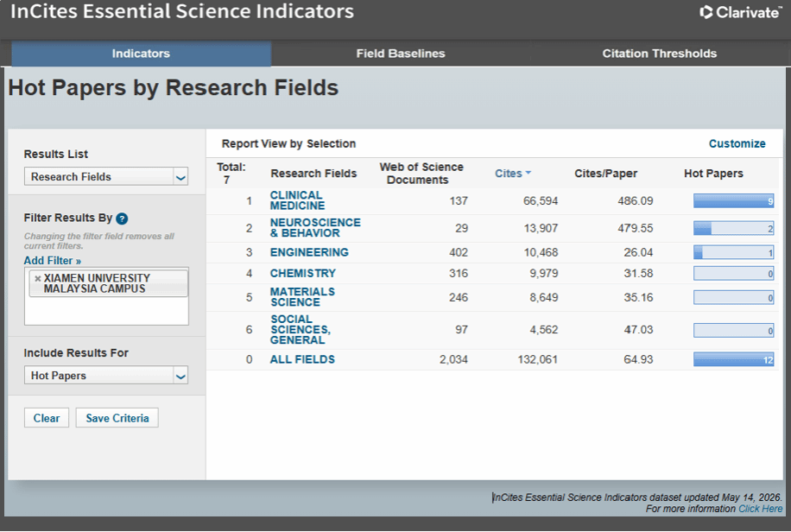Image resolution: width=791 pixels, height=532 pixels.
Task: Switch to the Field Baselines tab
Action: pos(401,54)
